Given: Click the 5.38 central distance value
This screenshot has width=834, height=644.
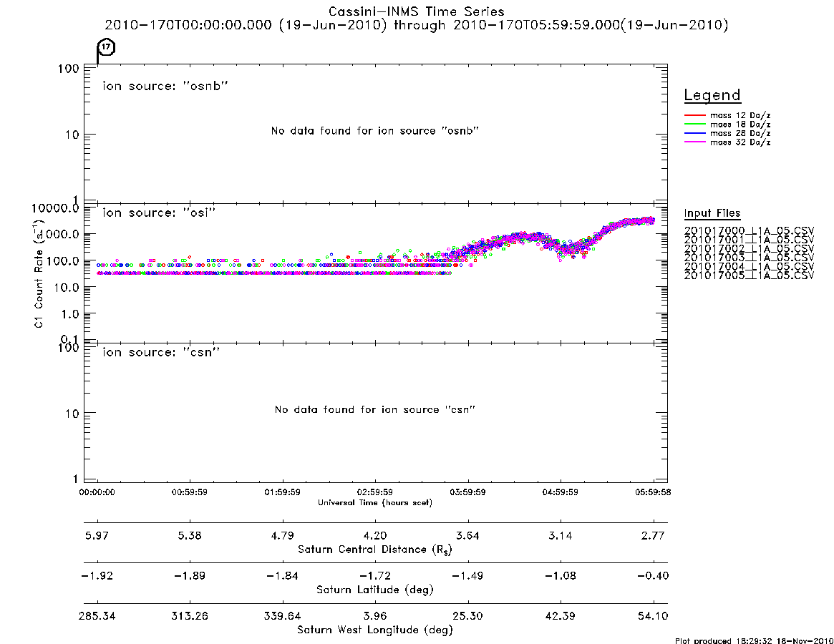Looking at the screenshot, I should pyautogui.click(x=190, y=535).
